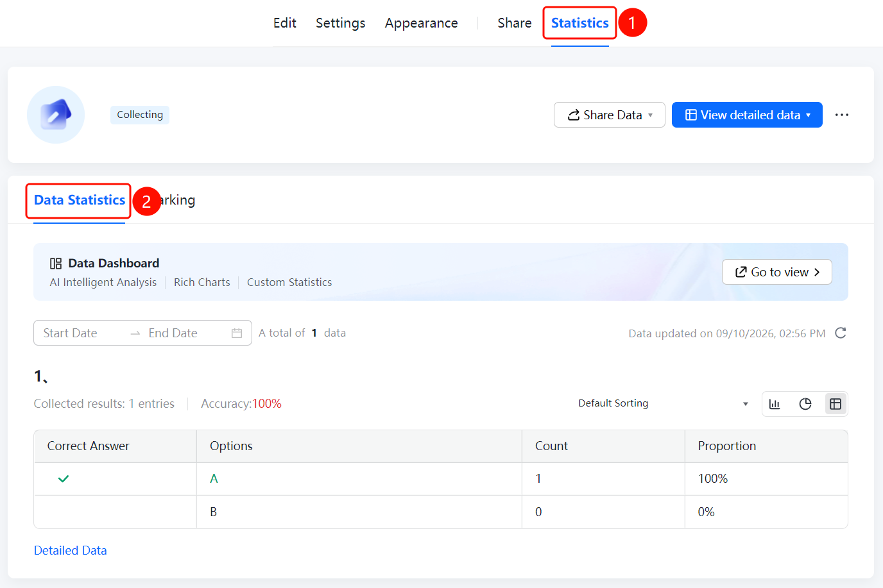Click the Collected results entries text

pyautogui.click(x=104, y=403)
